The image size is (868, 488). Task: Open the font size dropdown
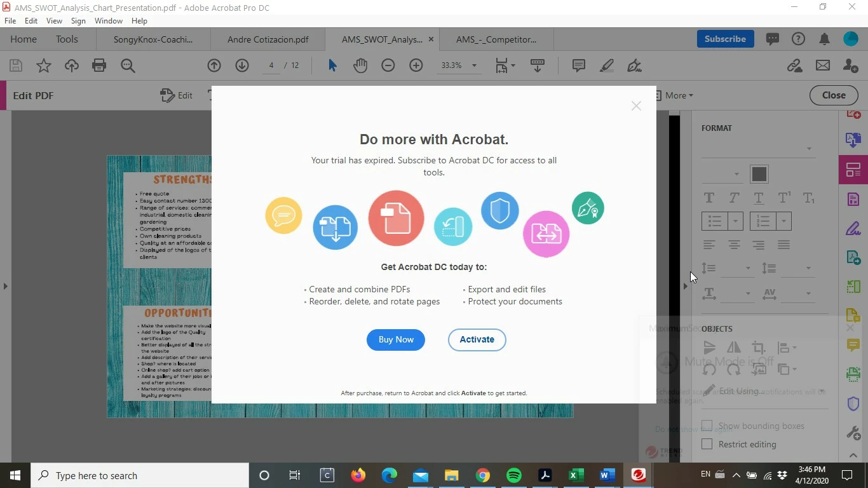coord(736,174)
